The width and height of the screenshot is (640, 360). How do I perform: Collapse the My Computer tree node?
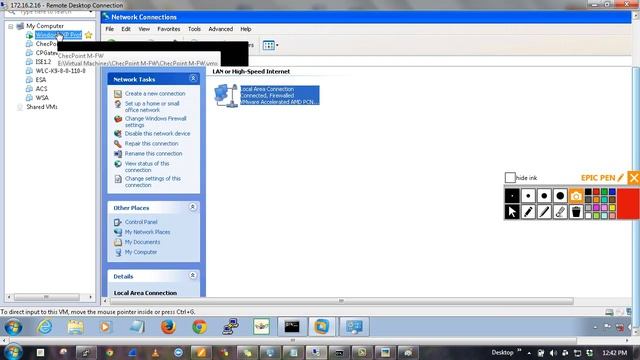pyautogui.click(x=11, y=27)
